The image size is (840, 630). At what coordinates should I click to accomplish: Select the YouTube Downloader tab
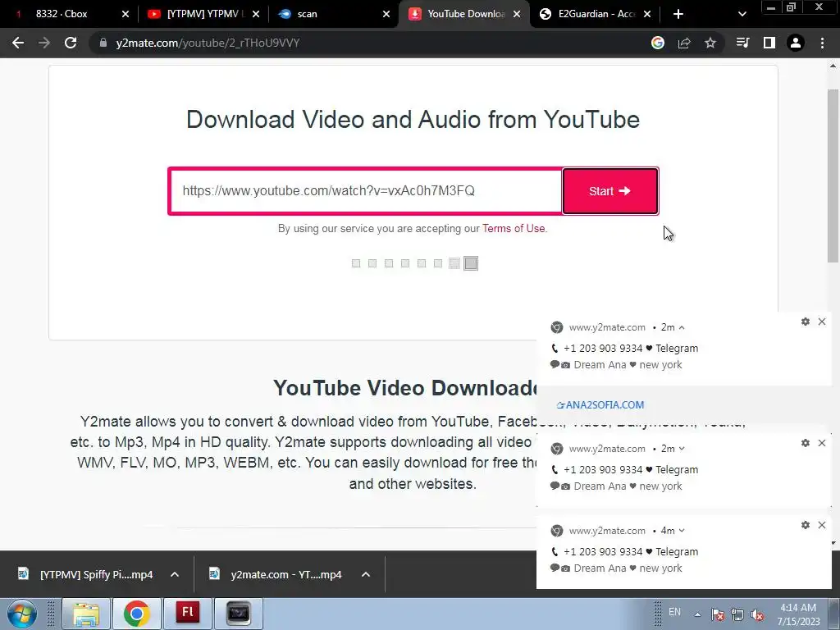pos(464,14)
